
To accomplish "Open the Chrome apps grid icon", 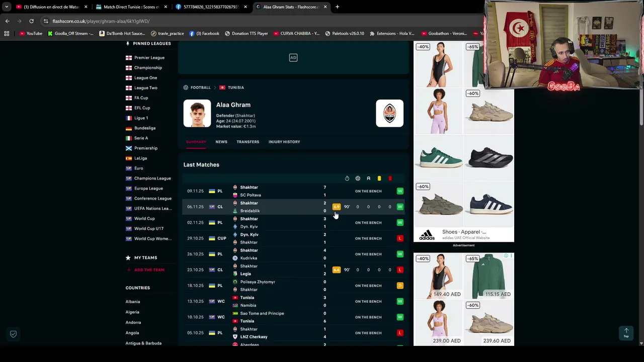I will [x=7, y=34].
